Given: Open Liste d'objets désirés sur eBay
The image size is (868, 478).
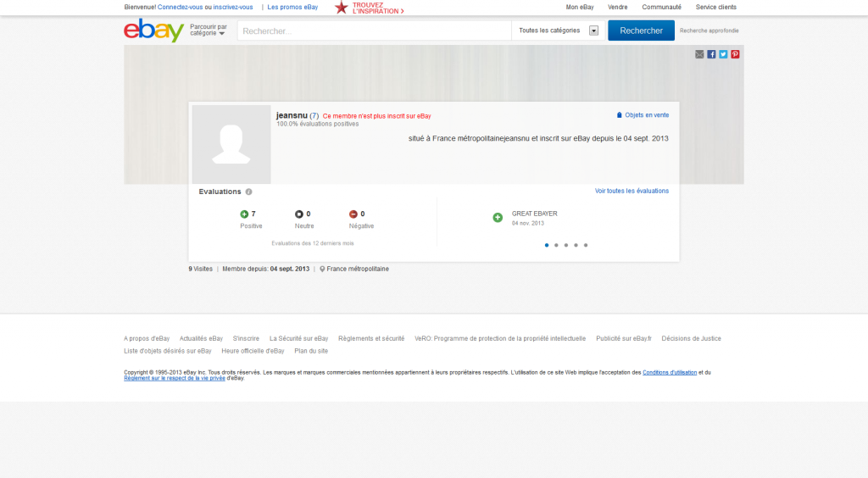Looking at the screenshot, I should [168, 352].
